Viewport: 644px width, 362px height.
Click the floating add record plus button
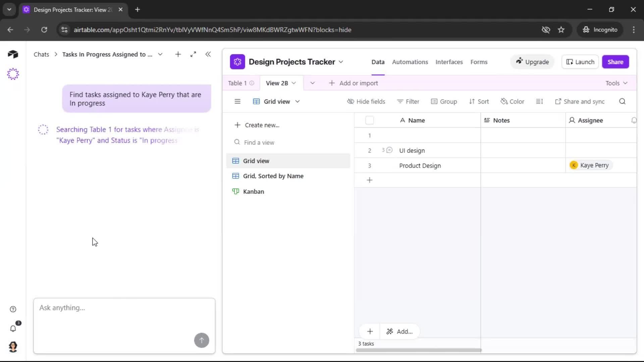pyautogui.click(x=370, y=331)
